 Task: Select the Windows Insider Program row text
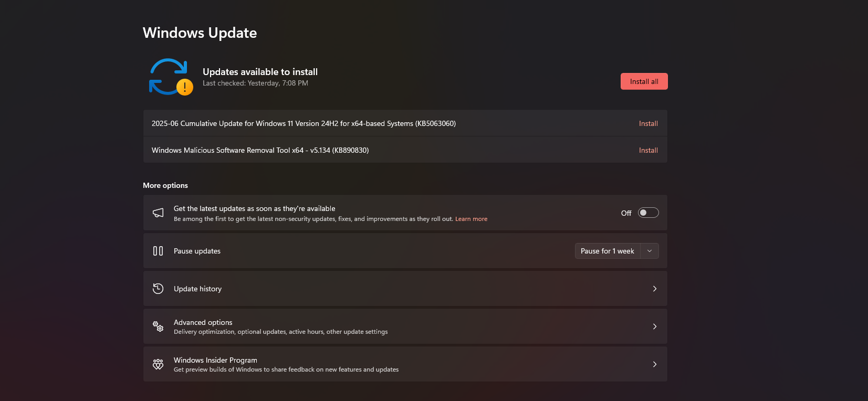[215, 360]
